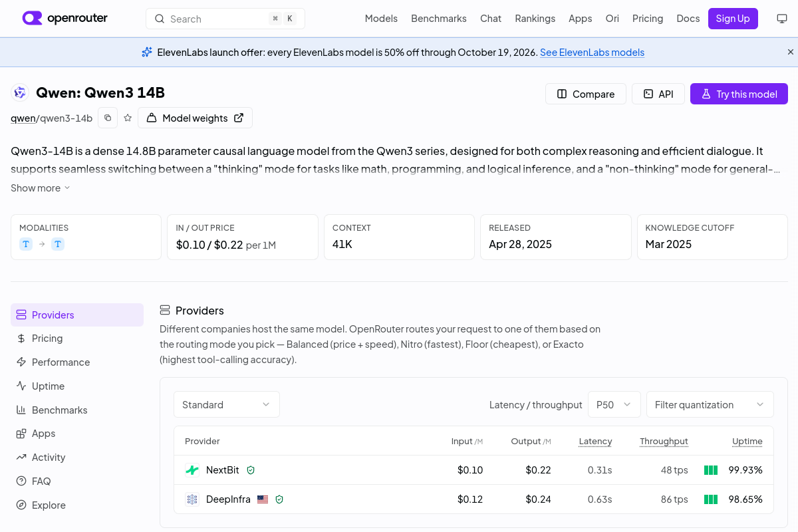The width and height of the screenshot is (798, 532).
Task: Toggle the display theme monitor icon
Action: [x=782, y=19]
